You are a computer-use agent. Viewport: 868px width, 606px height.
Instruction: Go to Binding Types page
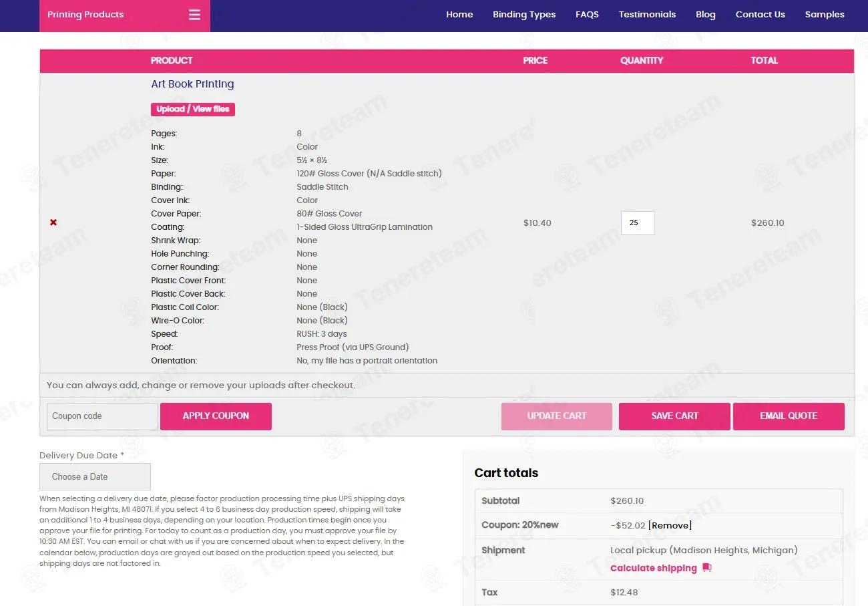click(524, 15)
